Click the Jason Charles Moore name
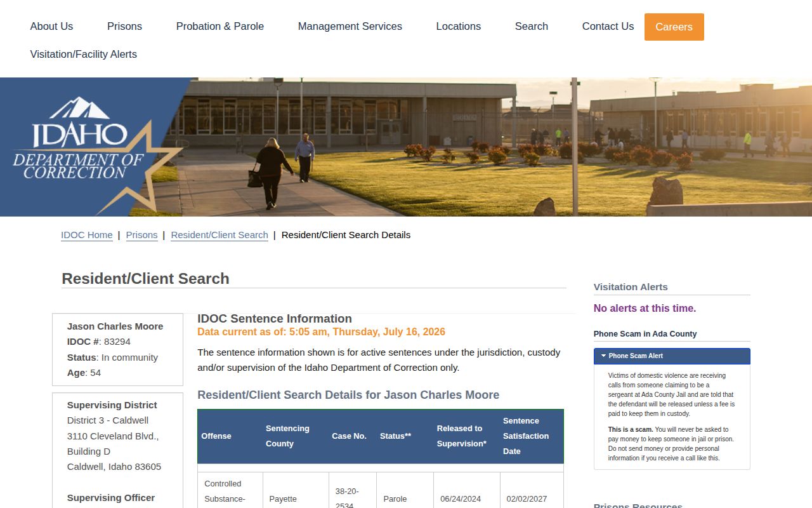The height and width of the screenshot is (508, 812). pyautogui.click(x=115, y=326)
